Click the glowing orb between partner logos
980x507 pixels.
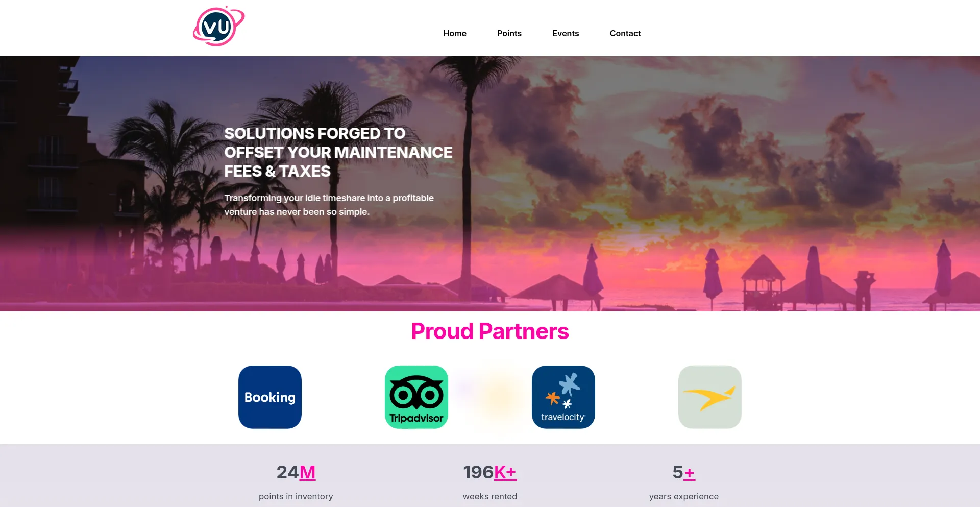coord(499,397)
